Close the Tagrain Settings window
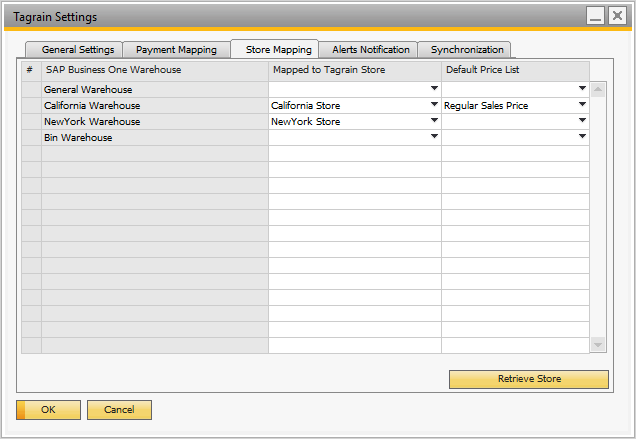The height and width of the screenshot is (439, 636). [617, 17]
